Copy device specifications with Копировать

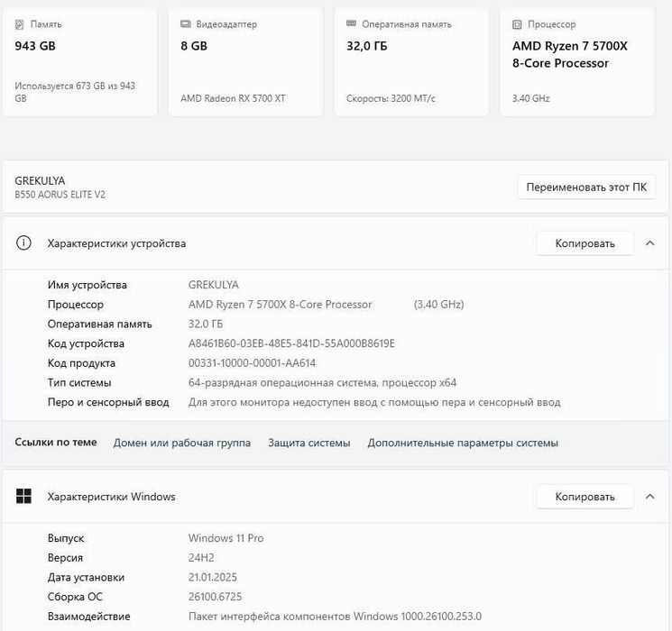coord(585,243)
